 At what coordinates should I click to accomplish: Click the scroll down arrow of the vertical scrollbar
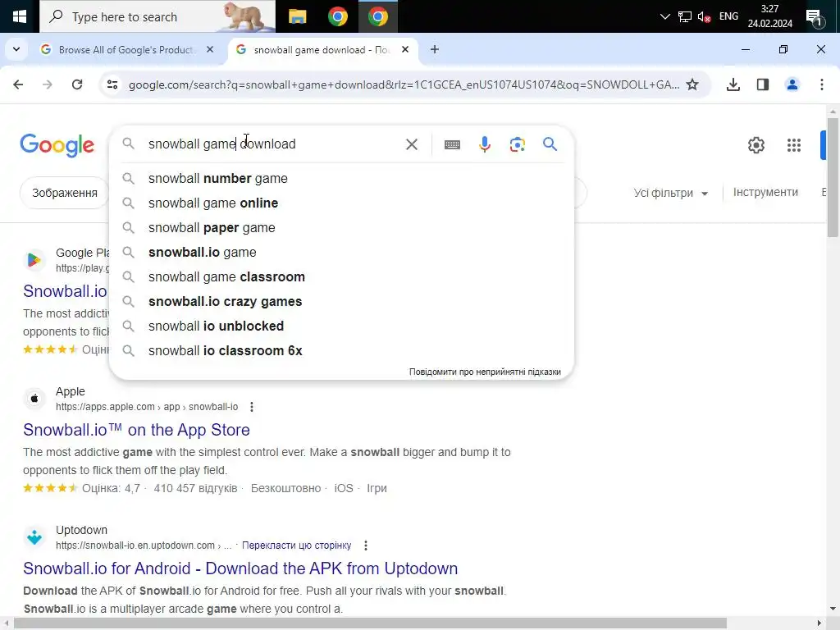pyautogui.click(x=833, y=609)
